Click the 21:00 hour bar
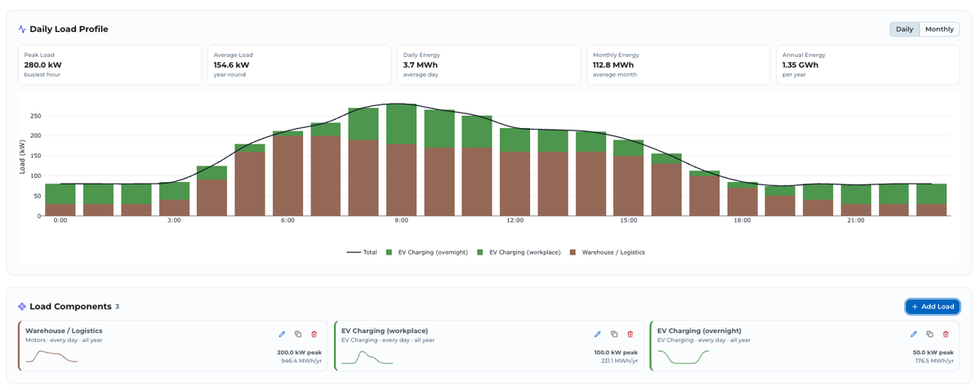This screenshot has height=390, width=980. click(856, 200)
